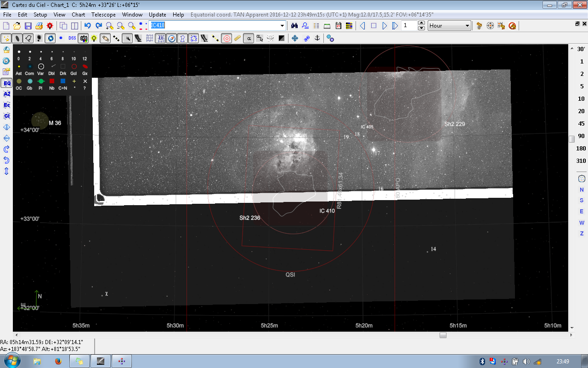
Task: Click the horizontal scrollbar thumb
Action: coord(443,335)
